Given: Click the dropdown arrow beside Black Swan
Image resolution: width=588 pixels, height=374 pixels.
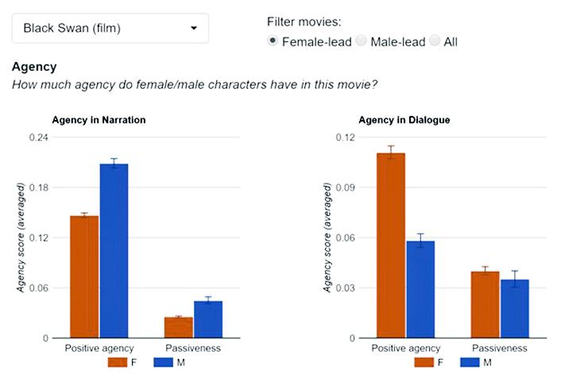Looking at the screenshot, I should point(194,28).
